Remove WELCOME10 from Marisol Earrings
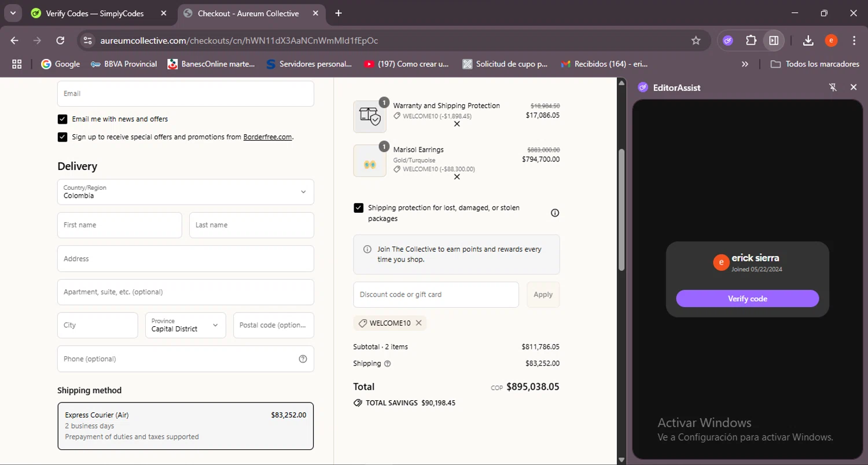 [x=457, y=177]
